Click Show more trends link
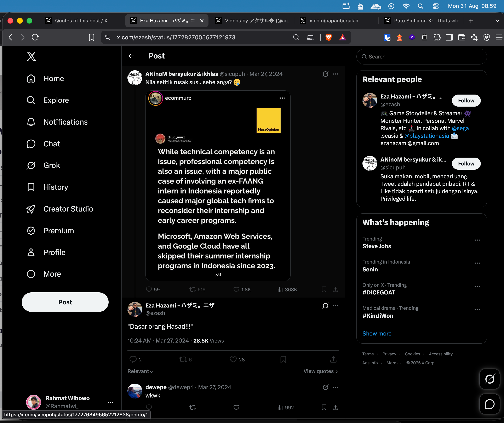 click(377, 333)
